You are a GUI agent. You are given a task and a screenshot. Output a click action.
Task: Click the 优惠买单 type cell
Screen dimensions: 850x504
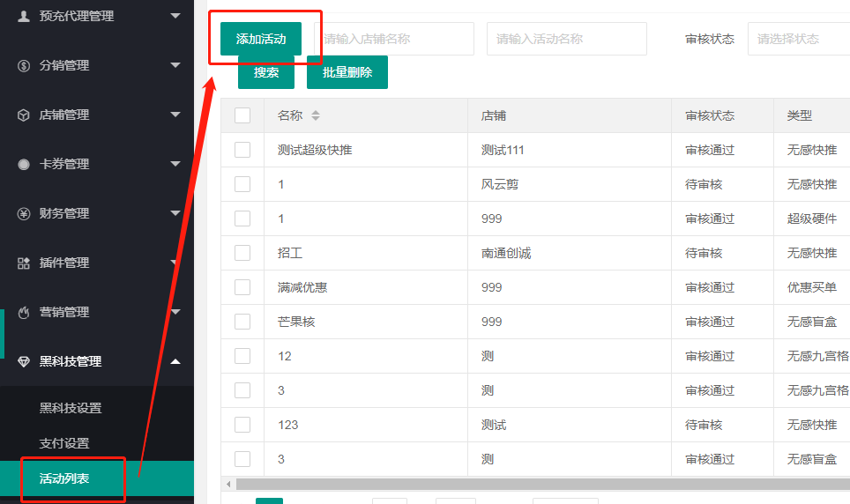click(x=812, y=287)
